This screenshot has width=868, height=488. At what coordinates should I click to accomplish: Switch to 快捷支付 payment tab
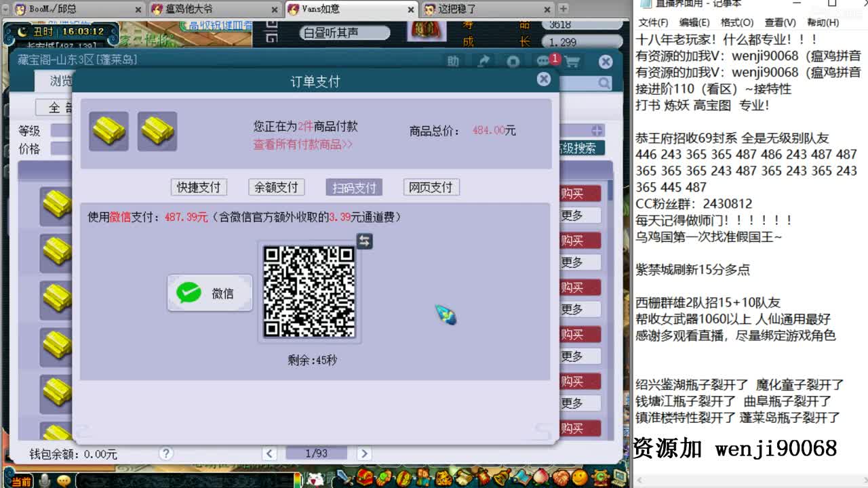click(199, 187)
